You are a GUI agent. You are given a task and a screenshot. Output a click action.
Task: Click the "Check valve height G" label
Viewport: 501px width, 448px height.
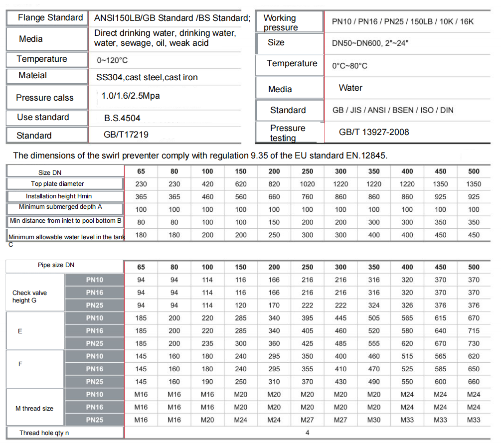pyautogui.click(x=30, y=297)
